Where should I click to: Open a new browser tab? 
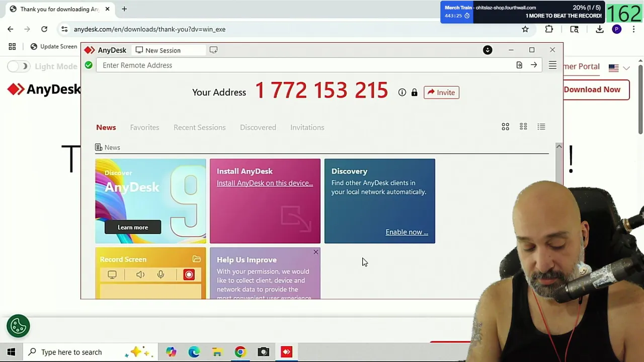124,9
